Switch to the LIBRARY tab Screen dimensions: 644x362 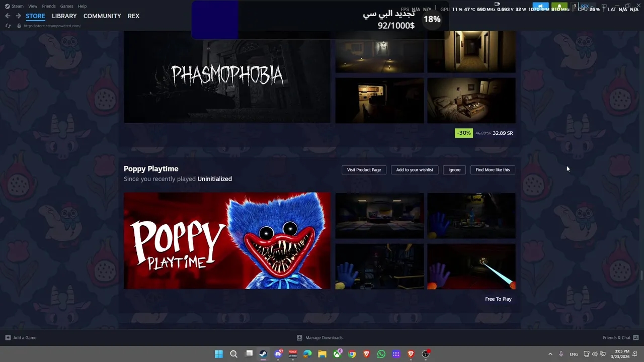tap(64, 16)
